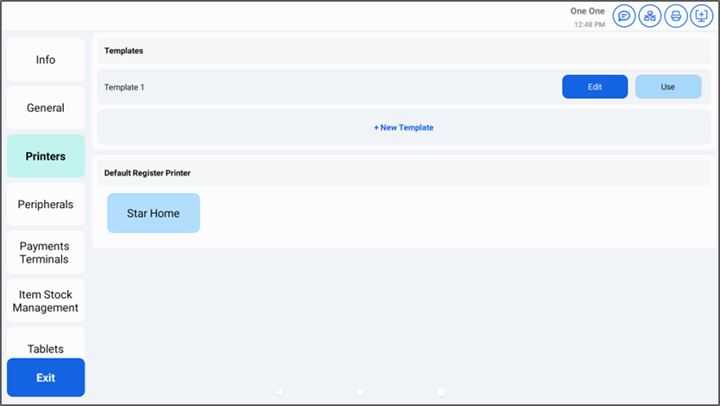Image resolution: width=720 pixels, height=406 pixels.
Task: Click the add monitor icon
Action: 702,16
